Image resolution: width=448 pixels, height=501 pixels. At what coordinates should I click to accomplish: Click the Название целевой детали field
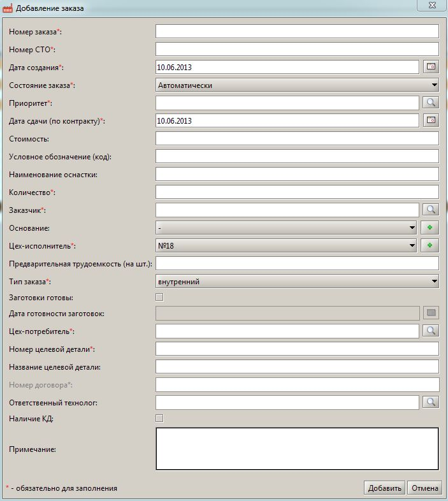click(x=297, y=367)
